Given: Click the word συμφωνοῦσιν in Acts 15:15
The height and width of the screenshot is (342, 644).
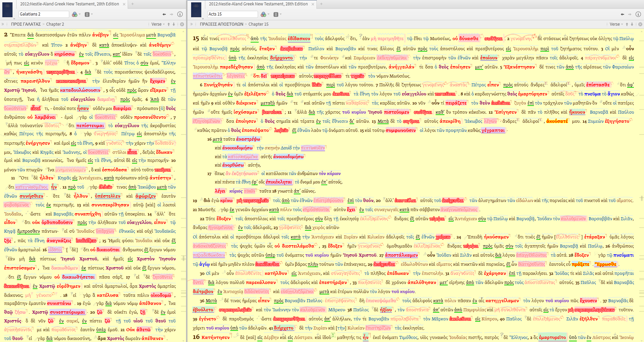Looking at the screenshot, I should click(x=401, y=130).
